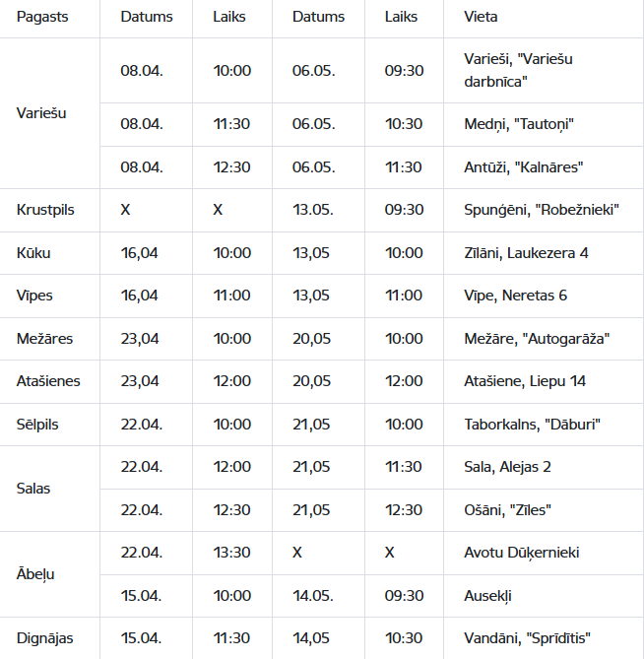Select the Avotu Dūķernieki location cell
This screenshot has height=659, width=644.
(x=521, y=553)
